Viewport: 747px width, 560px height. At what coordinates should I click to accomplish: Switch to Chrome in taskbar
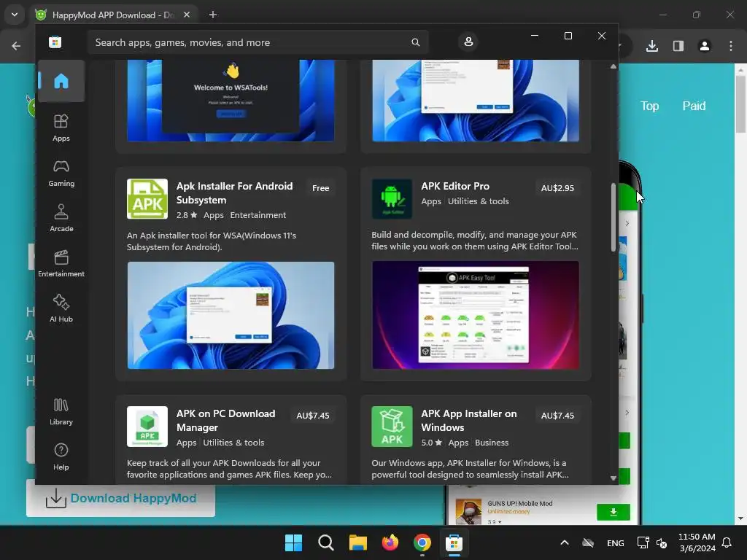[x=422, y=542]
